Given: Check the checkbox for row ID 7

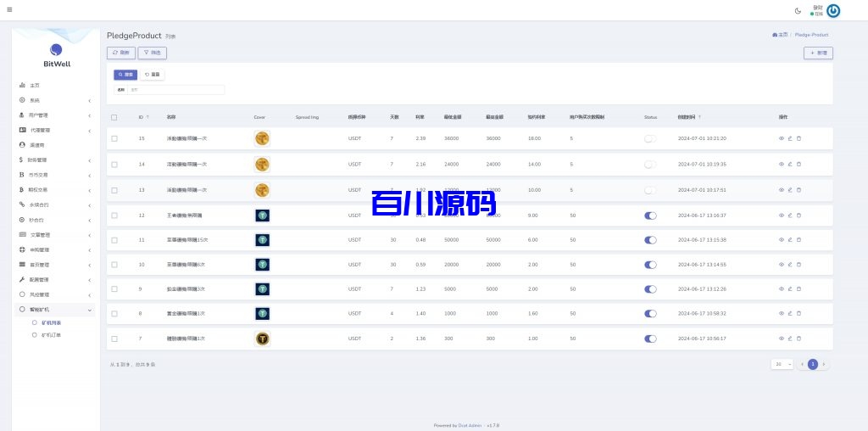Looking at the screenshot, I should 114,339.
